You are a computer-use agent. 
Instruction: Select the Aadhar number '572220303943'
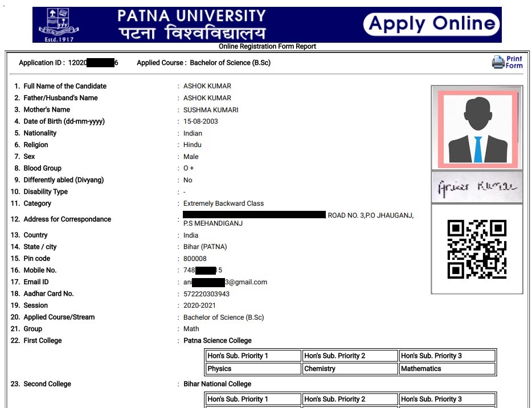point(206,294)
